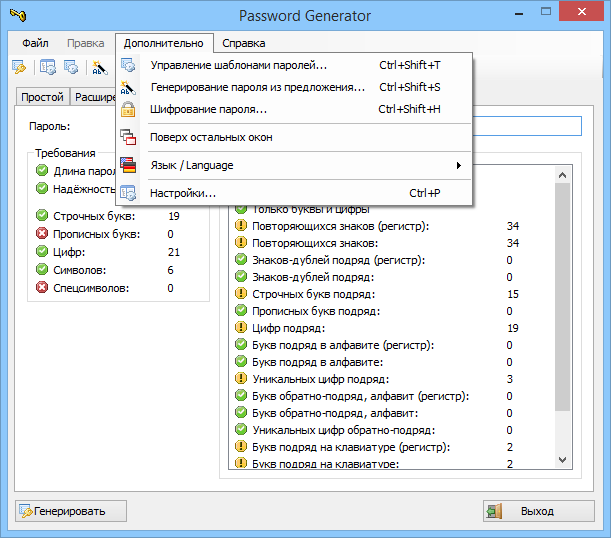
Task: Click warning icon next to Повторяющихся знаков (регистр)
Action: coord(241,225)
